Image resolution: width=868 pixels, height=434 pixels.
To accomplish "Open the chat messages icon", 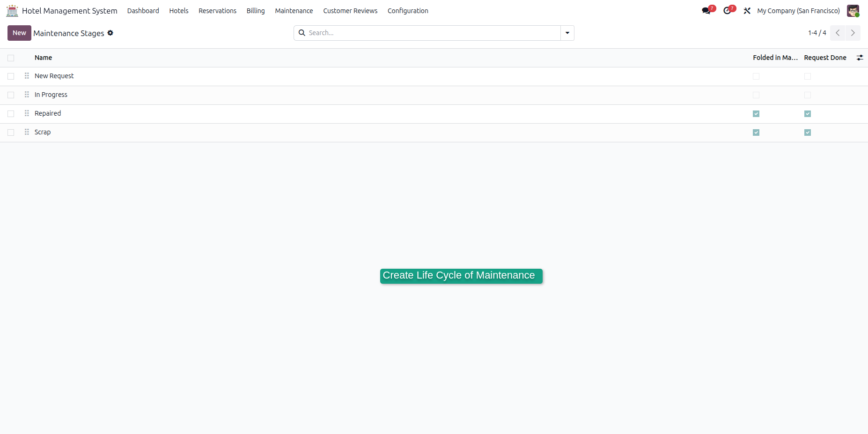I will pos(706,10).
